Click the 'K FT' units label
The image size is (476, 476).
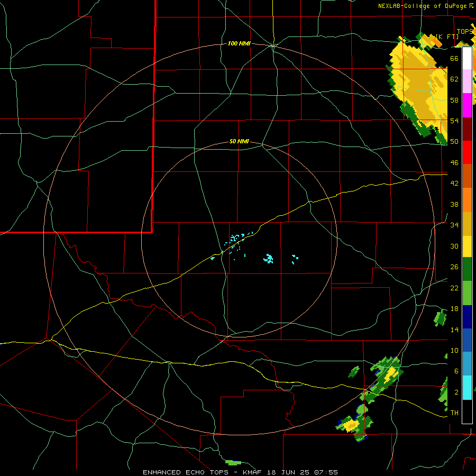(x=447, y=36)
